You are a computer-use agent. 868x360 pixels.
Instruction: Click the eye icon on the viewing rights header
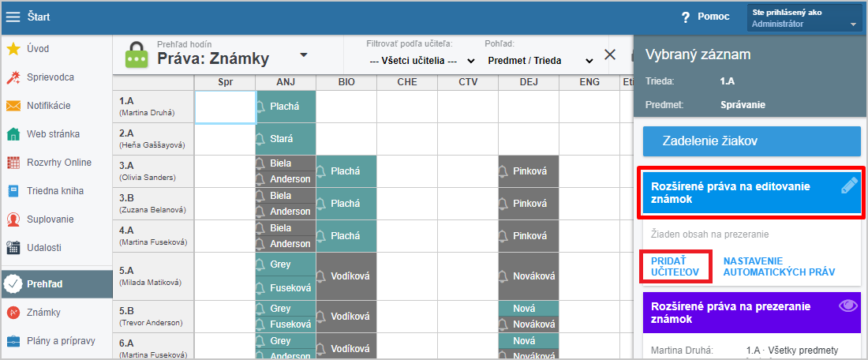pos(848,306)
